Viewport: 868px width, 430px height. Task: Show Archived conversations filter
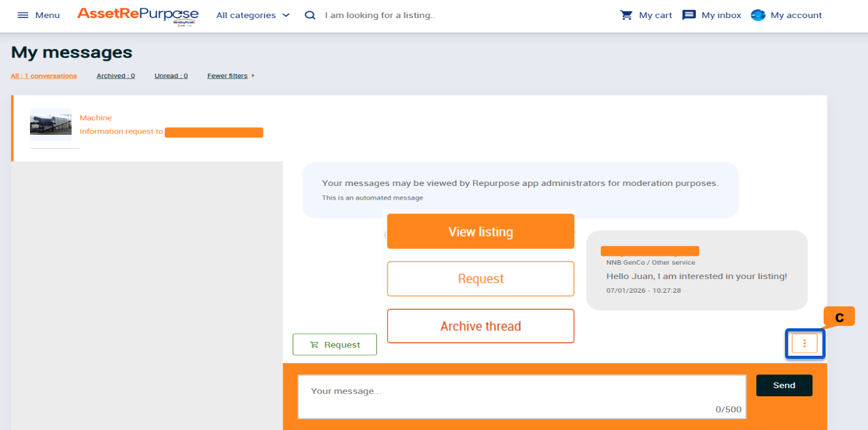(115, 76)
